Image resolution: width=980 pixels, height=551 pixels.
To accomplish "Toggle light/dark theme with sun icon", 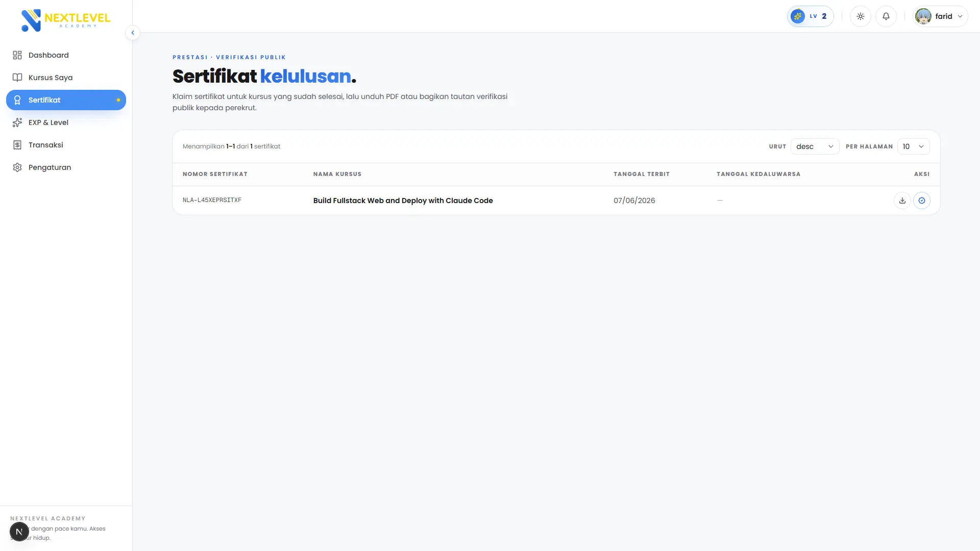I will (861, 16).
